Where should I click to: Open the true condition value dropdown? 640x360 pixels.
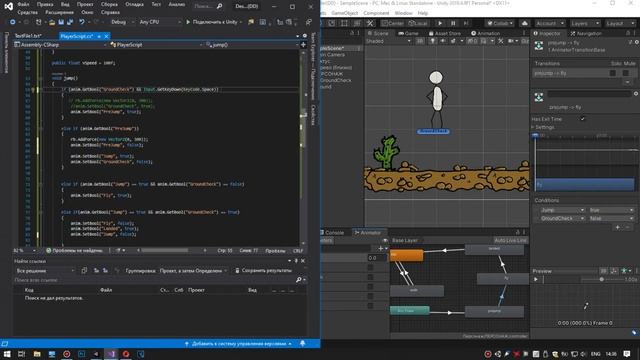click(611, 210)
